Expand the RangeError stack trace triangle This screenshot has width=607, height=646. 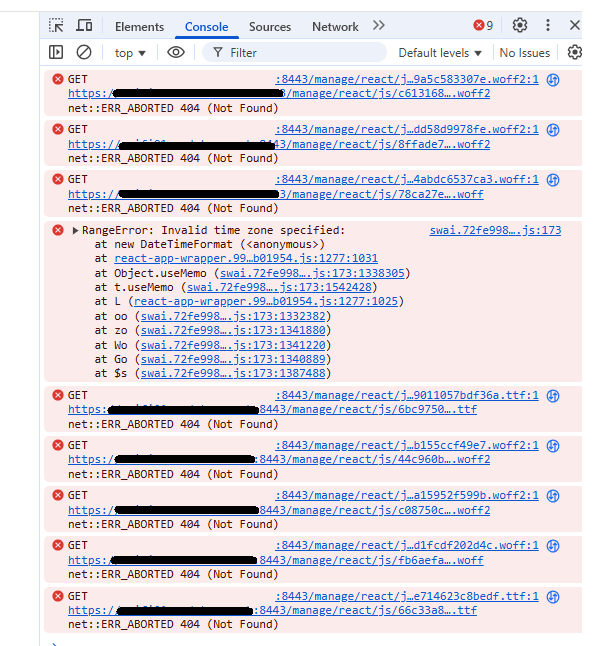[x=75, y=230]
